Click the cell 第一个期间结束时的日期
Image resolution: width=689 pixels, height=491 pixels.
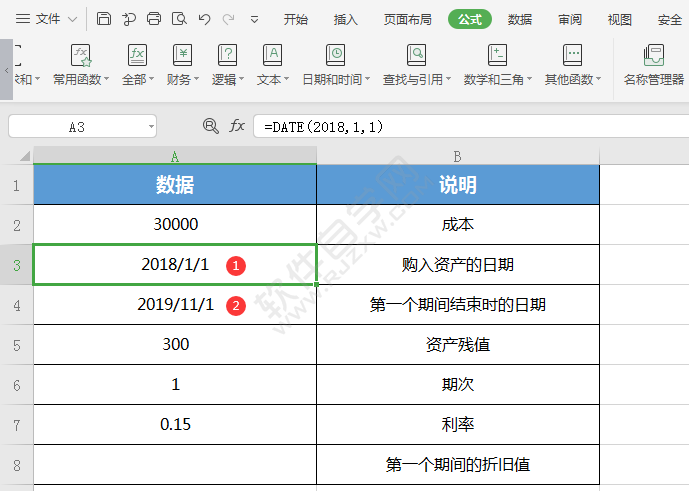pyautogui.click(x=458, y=305)
